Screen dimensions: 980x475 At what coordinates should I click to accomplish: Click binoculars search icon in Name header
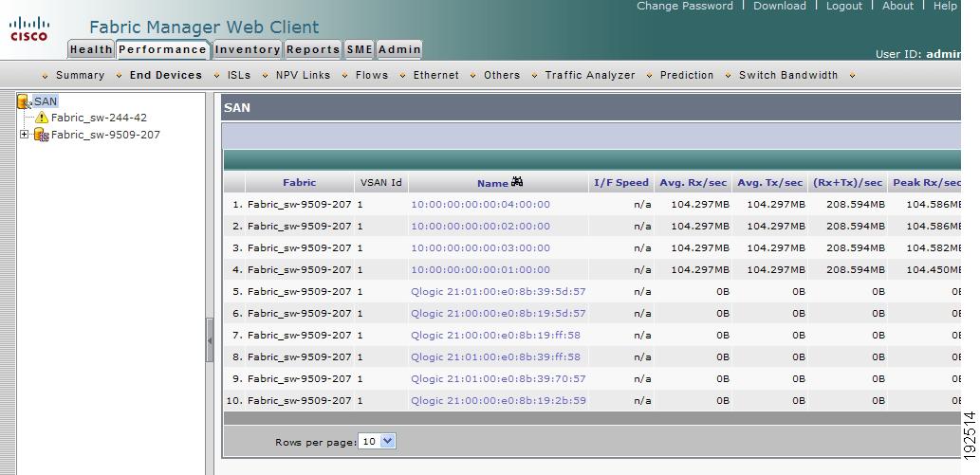(517, 182)
